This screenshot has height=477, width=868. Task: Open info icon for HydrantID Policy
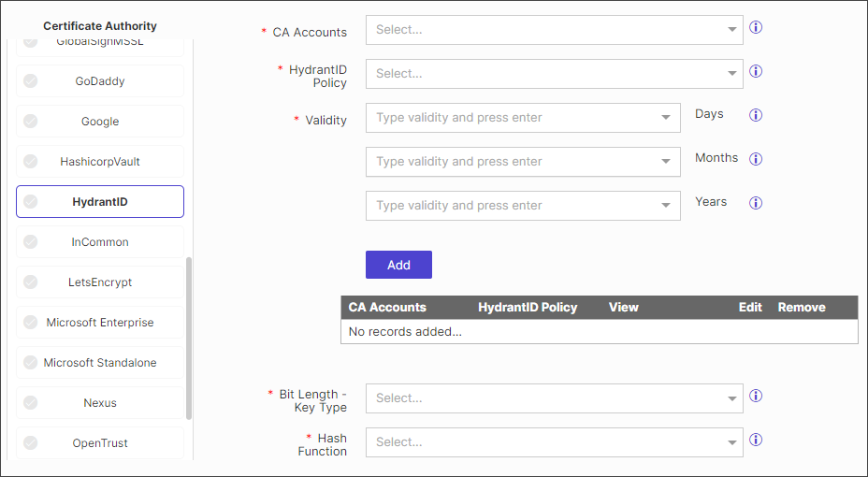[x=756, y=71]
